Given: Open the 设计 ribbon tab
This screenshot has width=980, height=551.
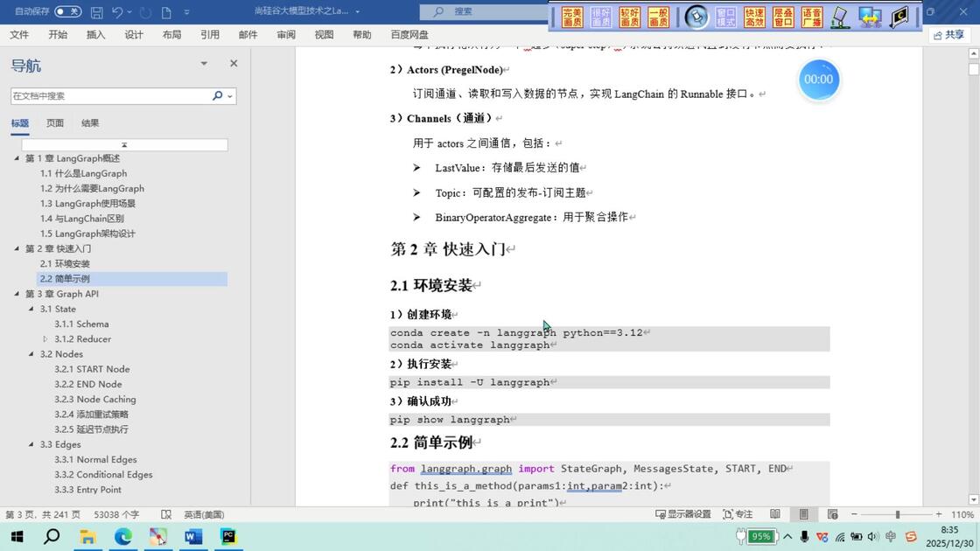Looking at the screenshot, I should [134, 34].
